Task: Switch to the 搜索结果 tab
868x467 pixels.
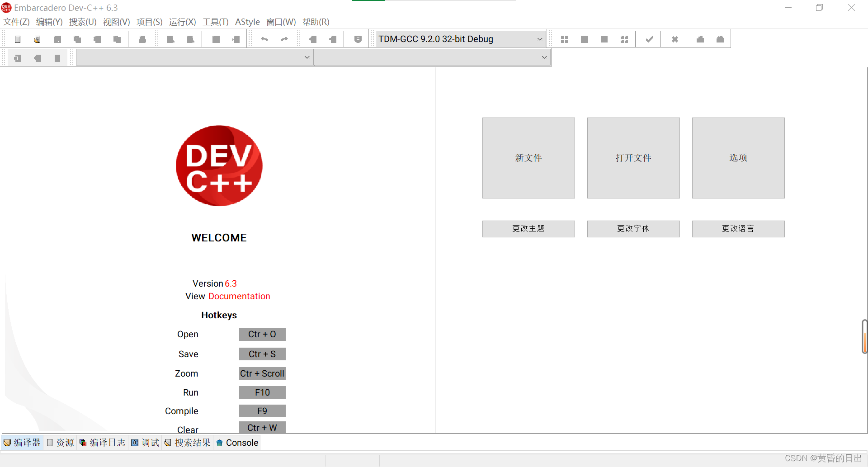Action: point(188,443)
